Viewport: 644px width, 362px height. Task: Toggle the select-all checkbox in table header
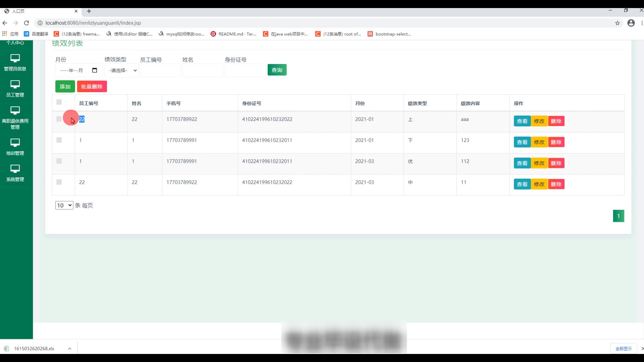(59, 102)
